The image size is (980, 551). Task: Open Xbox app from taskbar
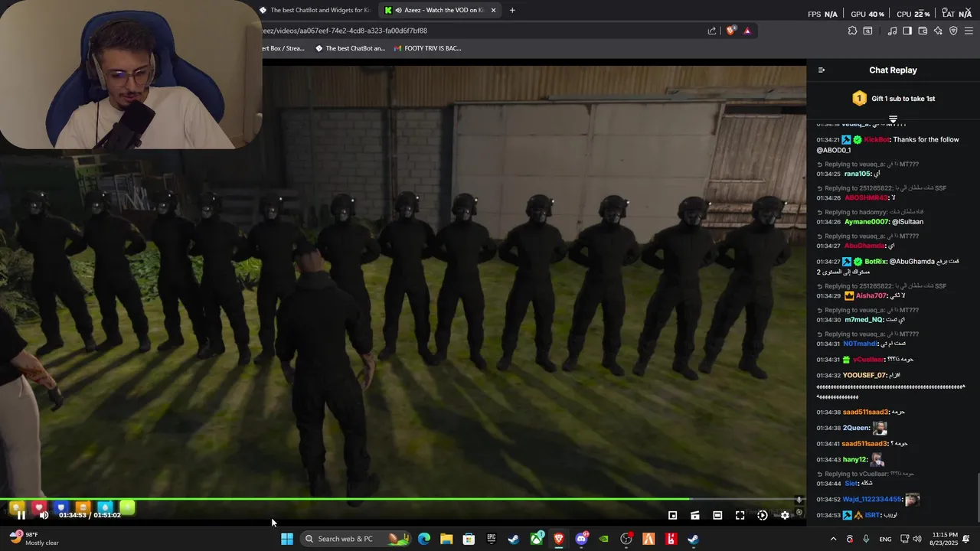[x=537, y=539]
